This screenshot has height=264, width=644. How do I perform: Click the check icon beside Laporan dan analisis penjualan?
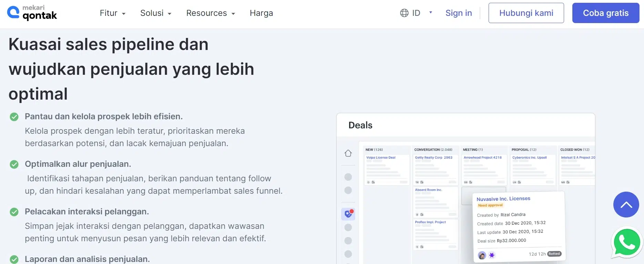click(14, 259)
